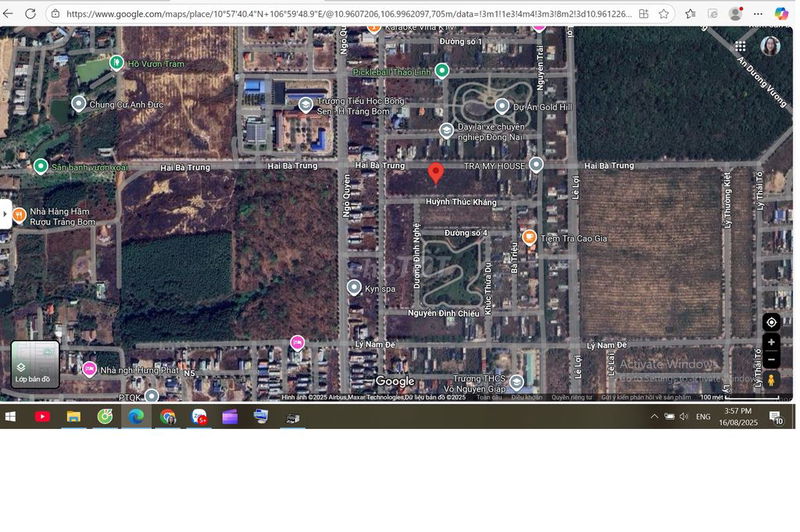The image size is (800, 532).
Task: Open the Google account profile picture
Action: [x=770, y=46]
